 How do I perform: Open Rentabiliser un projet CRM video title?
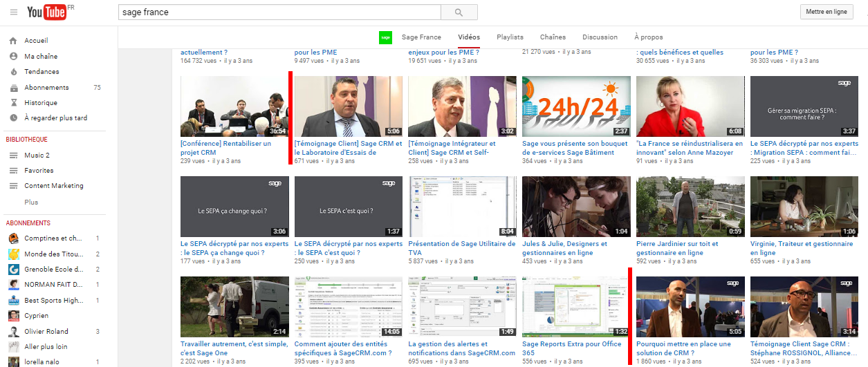[226, 148]
